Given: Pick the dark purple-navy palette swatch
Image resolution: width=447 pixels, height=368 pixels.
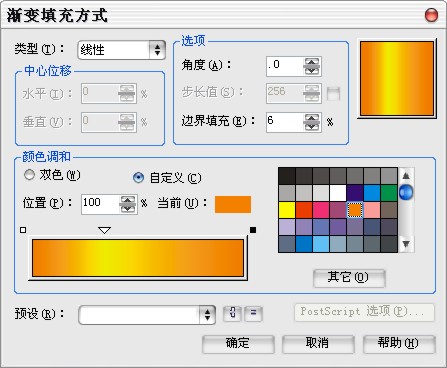Looking at the screenshot, I should tap(355, 193).
